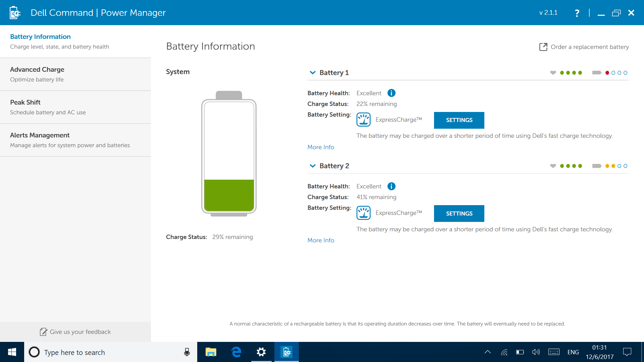Open the help question mark icon
This screenshot has width=644, height=362.
pos(577,13)
